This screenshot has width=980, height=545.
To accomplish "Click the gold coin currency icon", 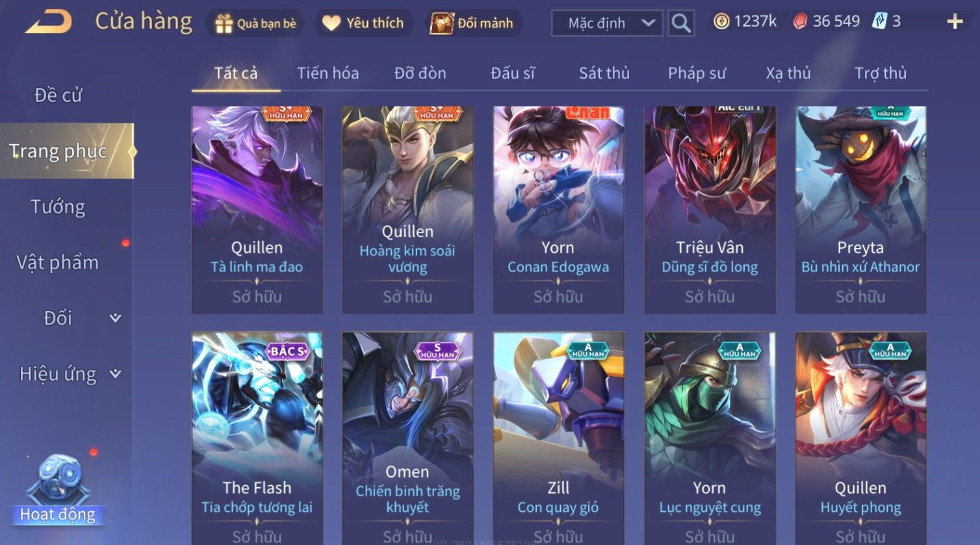I will click(x=721, y=21).
